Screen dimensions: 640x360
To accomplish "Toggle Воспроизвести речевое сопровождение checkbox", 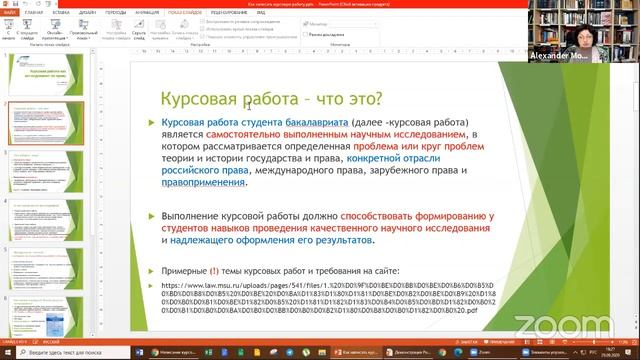I will click(x=202, y=21).
